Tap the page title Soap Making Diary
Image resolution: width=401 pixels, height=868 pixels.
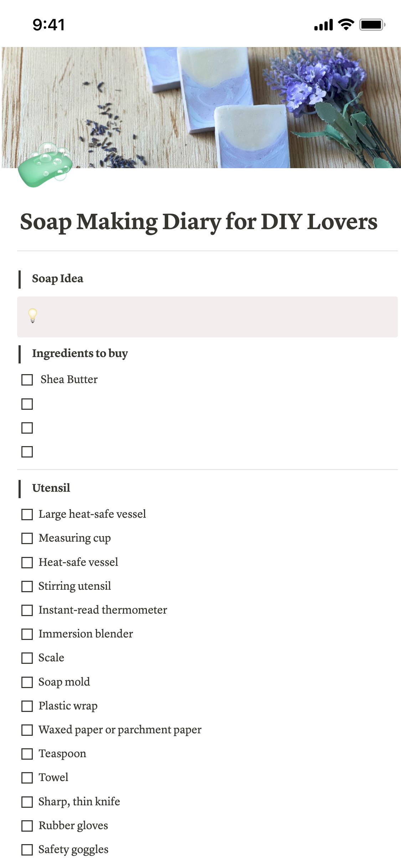point(199,222)
